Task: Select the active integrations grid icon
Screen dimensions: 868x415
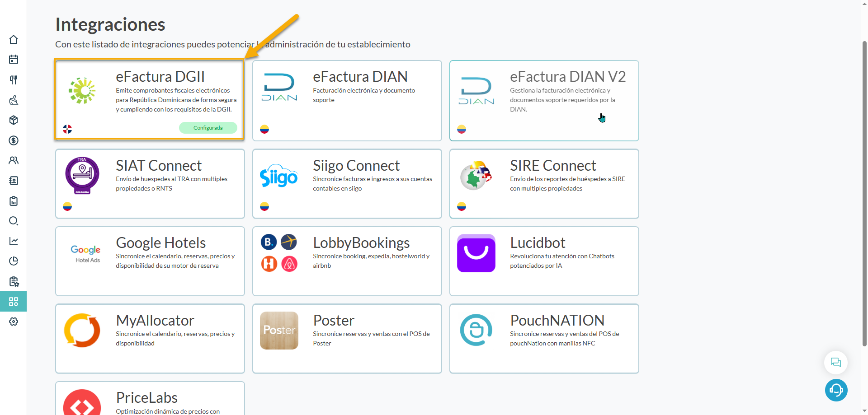Action: click(x=14, y=302)
